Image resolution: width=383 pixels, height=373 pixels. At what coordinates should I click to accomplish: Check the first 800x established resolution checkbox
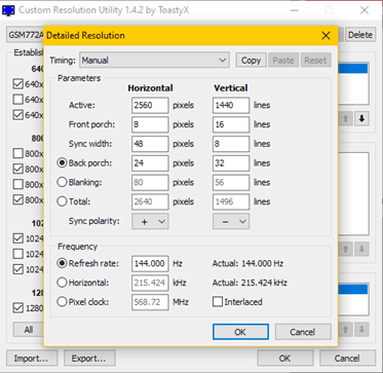pyautogui.click(x=18, y=153)
